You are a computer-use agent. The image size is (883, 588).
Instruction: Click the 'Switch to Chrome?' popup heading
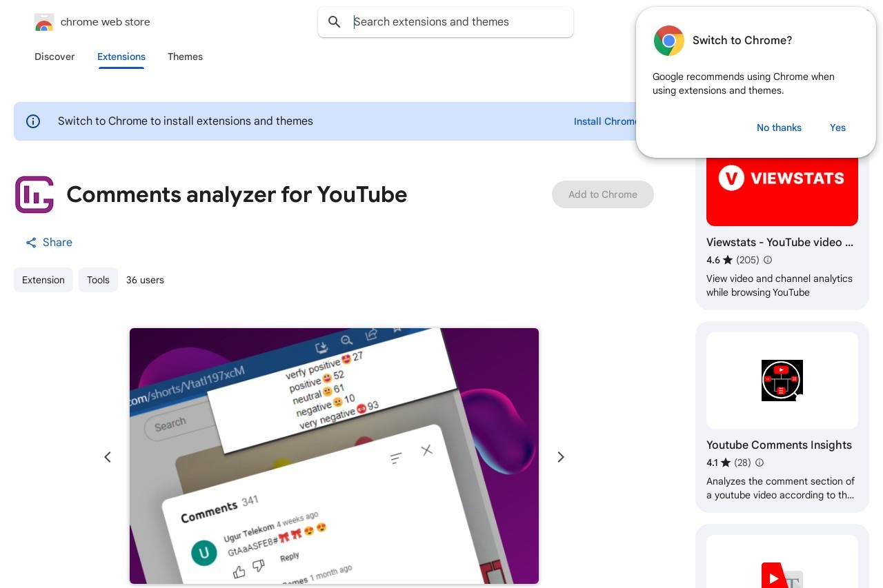pos(742,41)
